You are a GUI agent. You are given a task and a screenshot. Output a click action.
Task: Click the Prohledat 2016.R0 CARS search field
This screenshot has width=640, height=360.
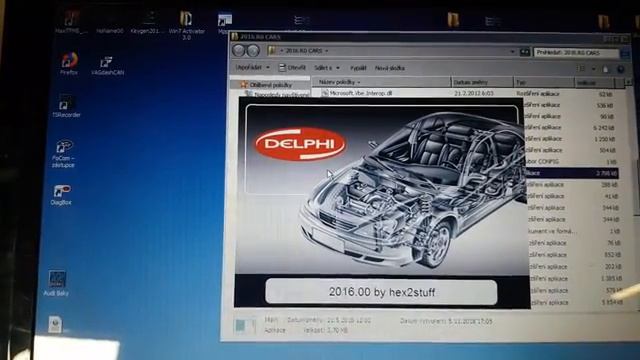[576, 53]
